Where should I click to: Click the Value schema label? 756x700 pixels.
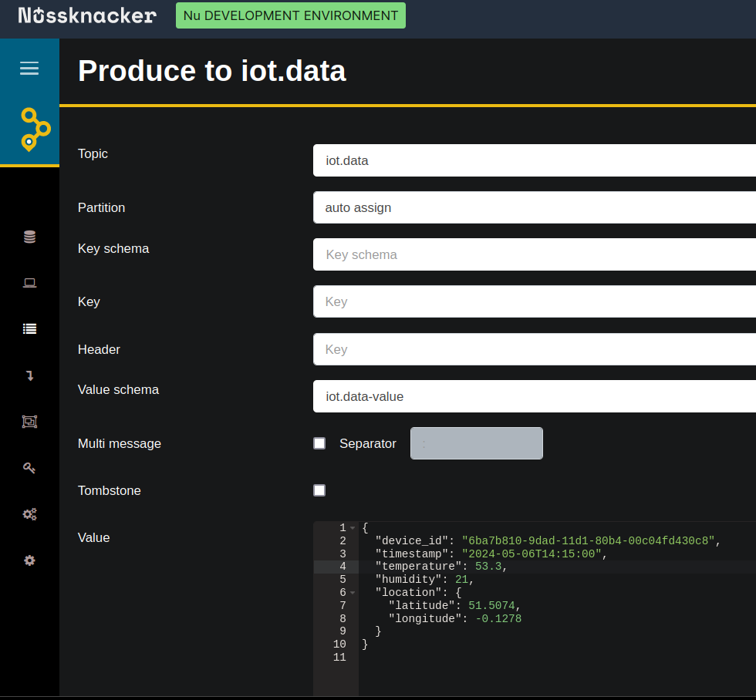(x=118, y=389)
